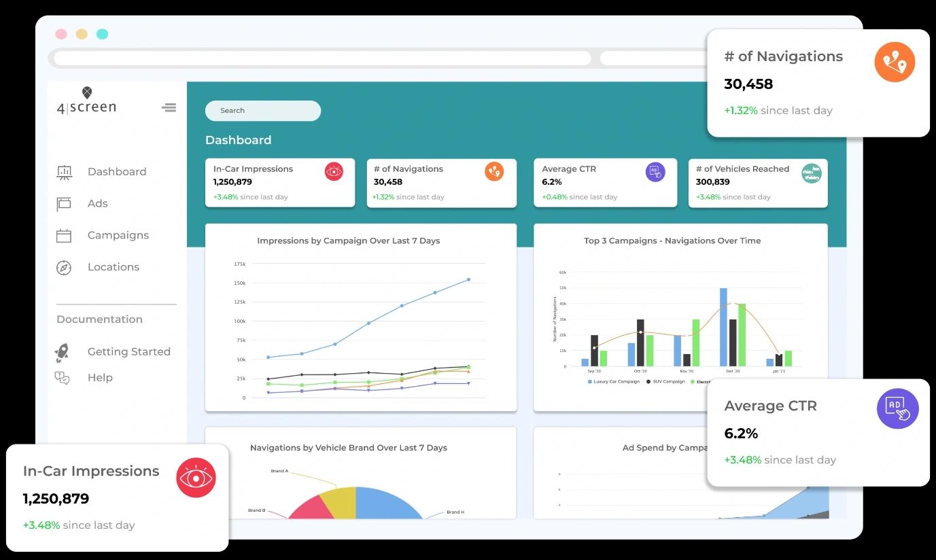Collapse sidebar with hamburger menu icon
The height and width of the screenshot is (560, 936).
(x=169, y=107)
